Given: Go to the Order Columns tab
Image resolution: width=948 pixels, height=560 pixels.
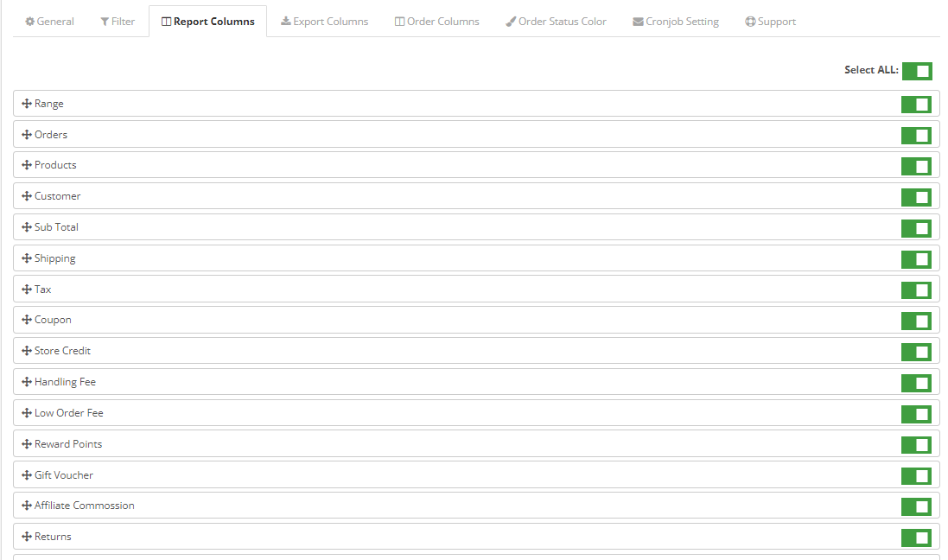Looking at the screenshot, I should click(x=437, y=21).
